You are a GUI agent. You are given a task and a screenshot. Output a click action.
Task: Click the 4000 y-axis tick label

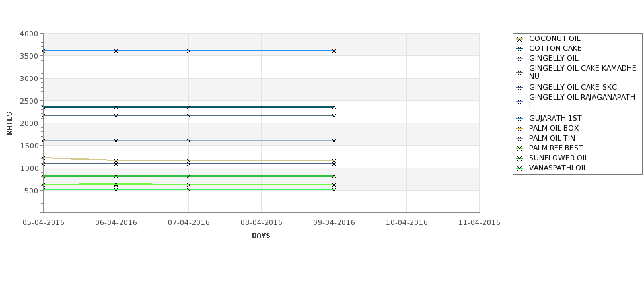29,34
